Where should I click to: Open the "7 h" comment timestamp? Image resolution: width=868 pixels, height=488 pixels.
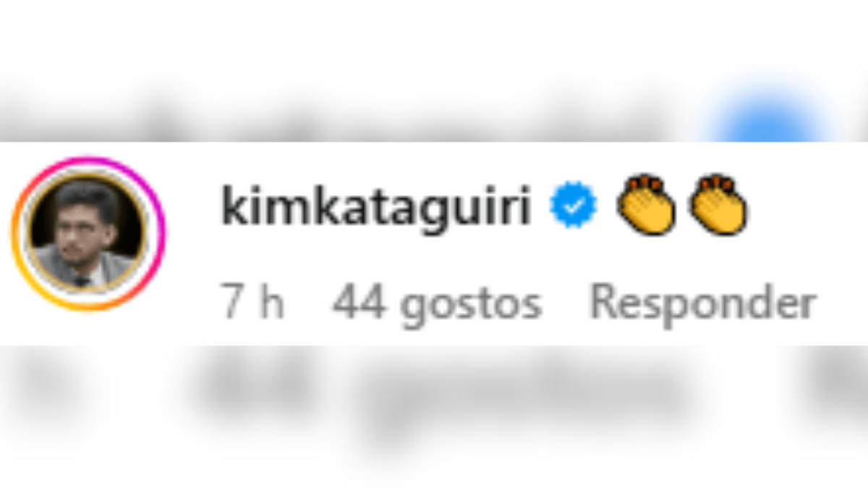click(x=252, y=304)
